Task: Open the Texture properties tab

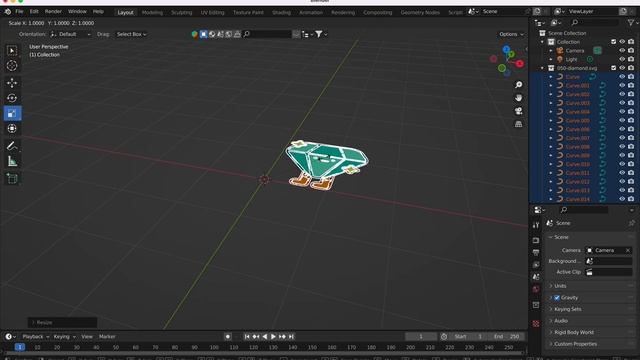Action: click(x=536, y=324)
